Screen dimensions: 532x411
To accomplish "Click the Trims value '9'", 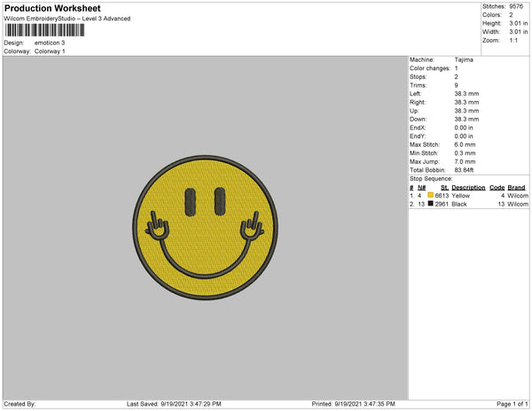I will tap(457, 85).
